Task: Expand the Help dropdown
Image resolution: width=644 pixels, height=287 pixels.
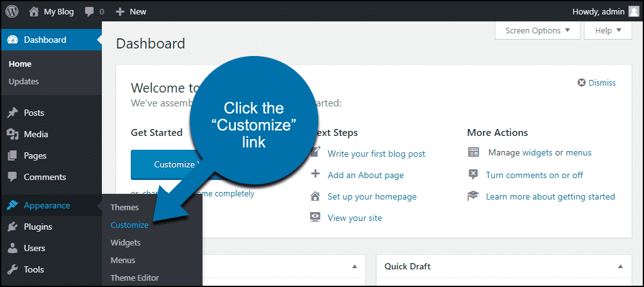Action: [x=608, y=30]
